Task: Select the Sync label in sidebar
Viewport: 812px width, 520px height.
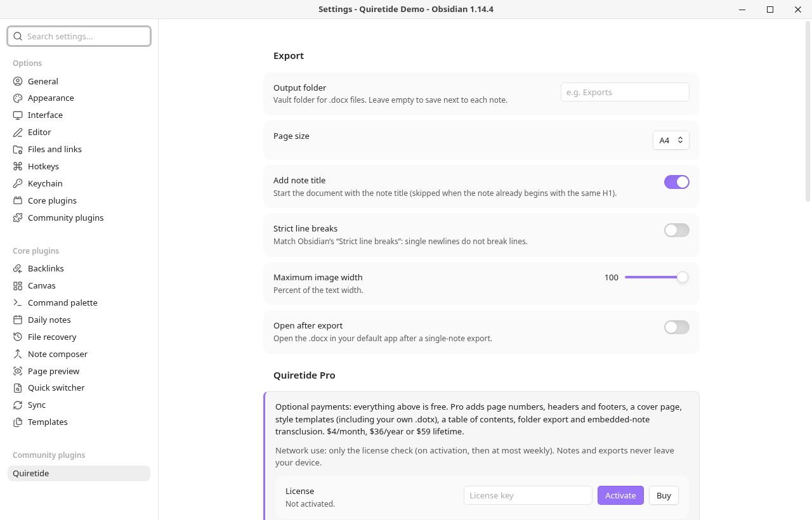Action: (37, 405)
